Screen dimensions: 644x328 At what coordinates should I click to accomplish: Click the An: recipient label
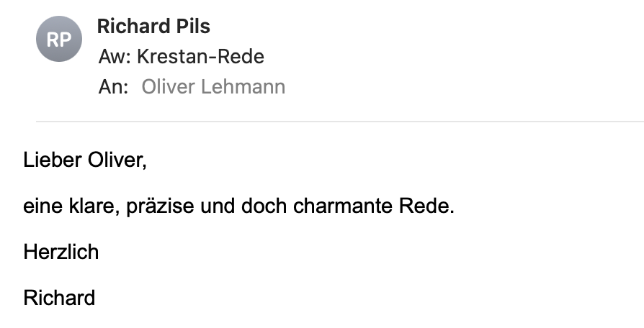click(x=113, y=87)
